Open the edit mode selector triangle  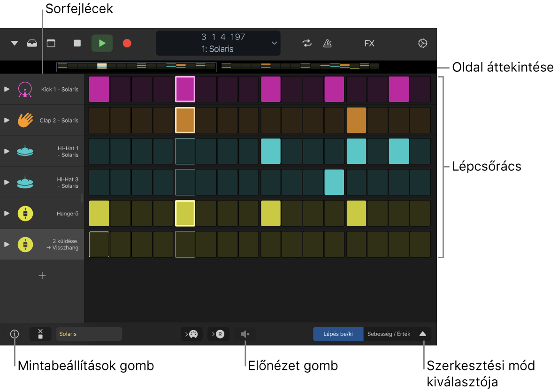(423, 334)
